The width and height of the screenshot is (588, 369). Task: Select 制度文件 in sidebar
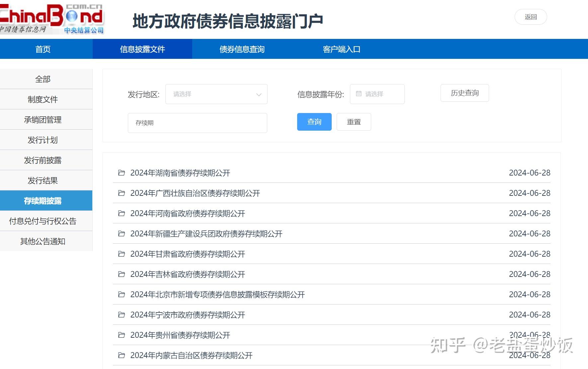[x=46, y=99]
